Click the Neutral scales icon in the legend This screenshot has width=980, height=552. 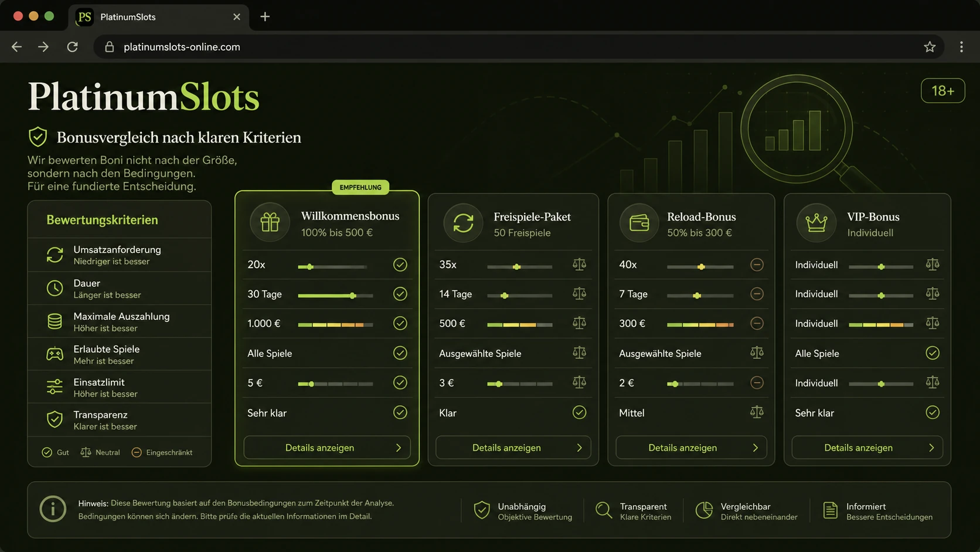tap(86, 452)
